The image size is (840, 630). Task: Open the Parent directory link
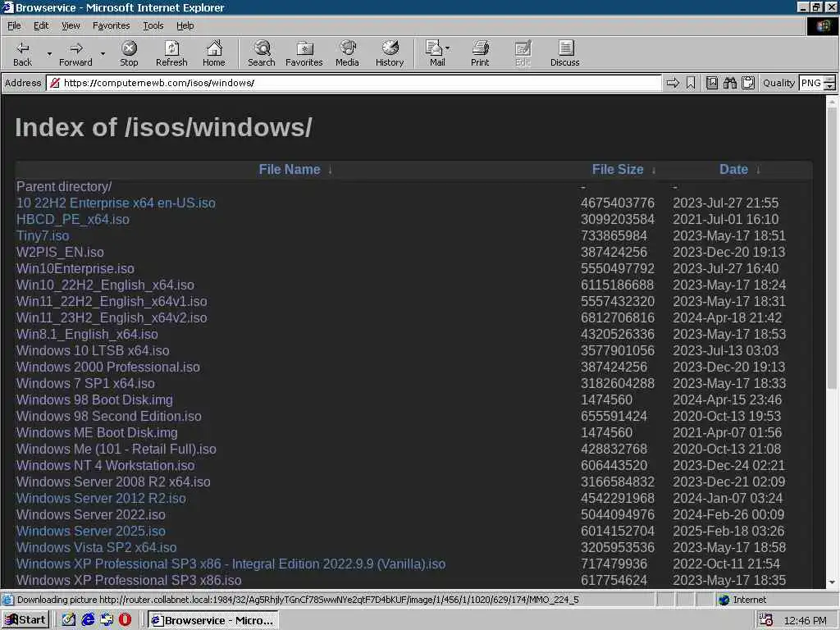pos(64,186)
